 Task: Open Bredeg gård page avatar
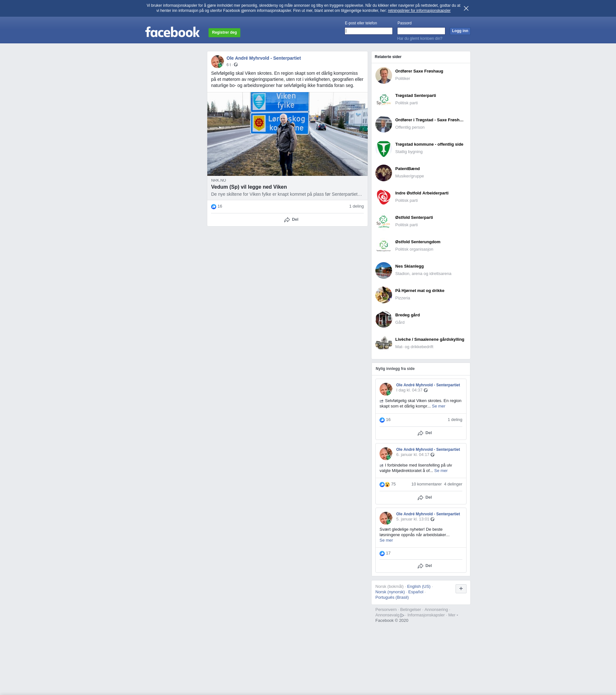point(383,319)
